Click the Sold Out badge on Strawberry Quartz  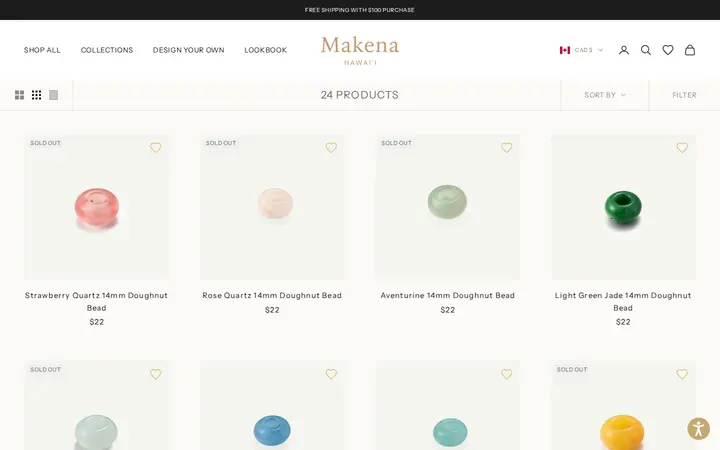pos(45,143)
